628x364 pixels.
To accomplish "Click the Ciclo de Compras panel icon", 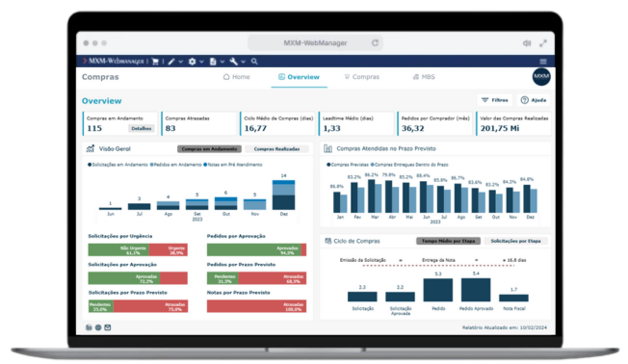I will pyautogui.click(x=328, y=241).
